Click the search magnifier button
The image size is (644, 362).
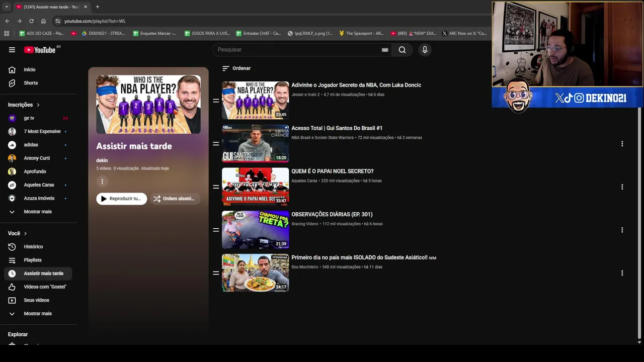click(x=402, y=50)
